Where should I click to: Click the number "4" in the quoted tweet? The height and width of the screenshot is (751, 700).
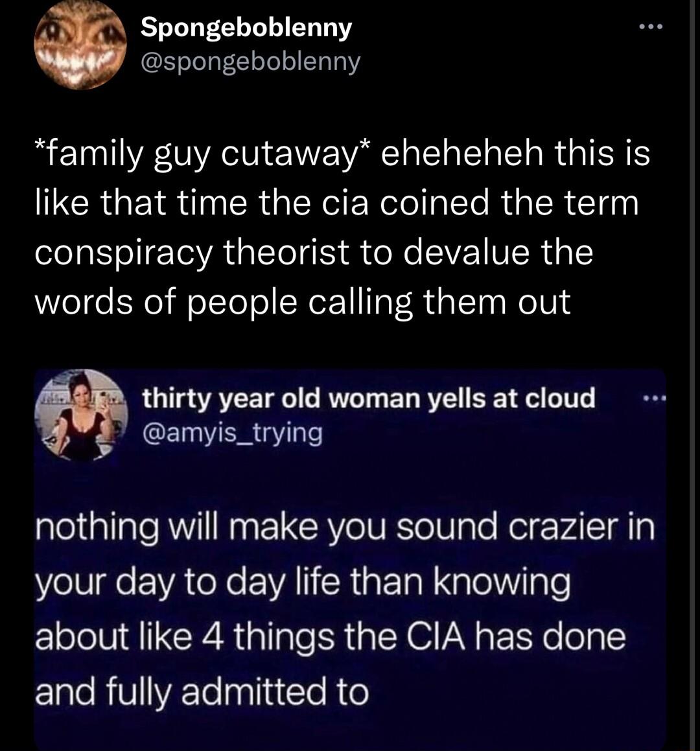[x=212, y=638]
